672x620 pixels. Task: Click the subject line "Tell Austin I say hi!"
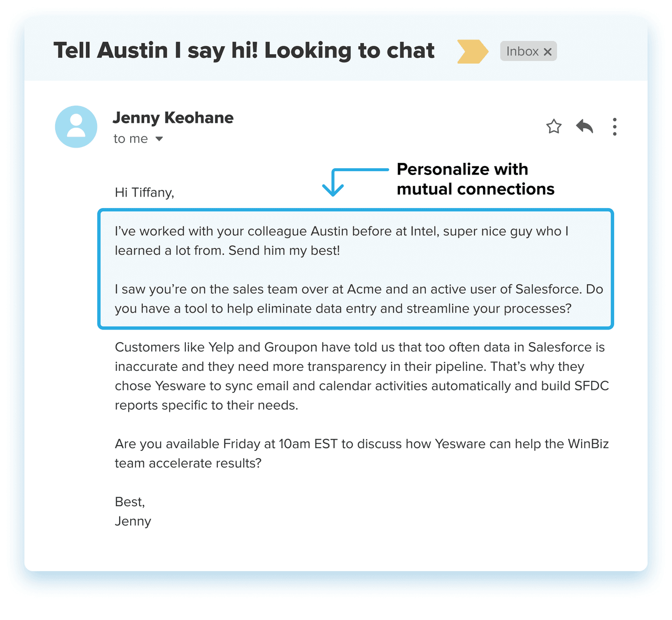click(x=244, y=51)
